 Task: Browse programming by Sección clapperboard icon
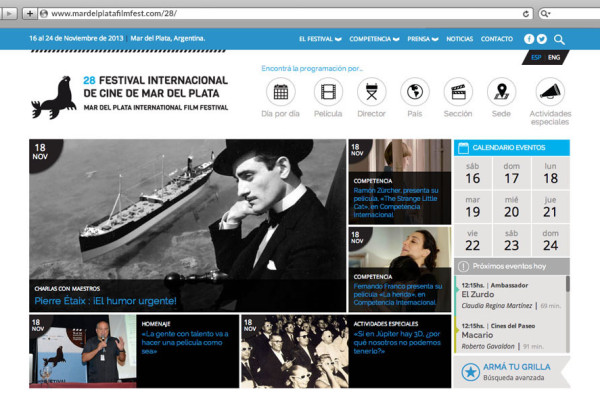pyautogui.click(x=458, y=92)
